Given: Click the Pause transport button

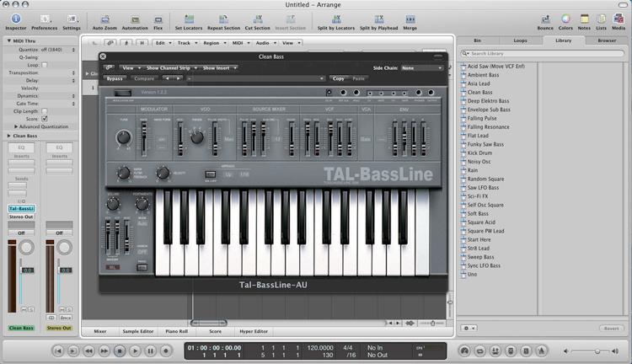Looking at the screenshot, I should point(150,351).
